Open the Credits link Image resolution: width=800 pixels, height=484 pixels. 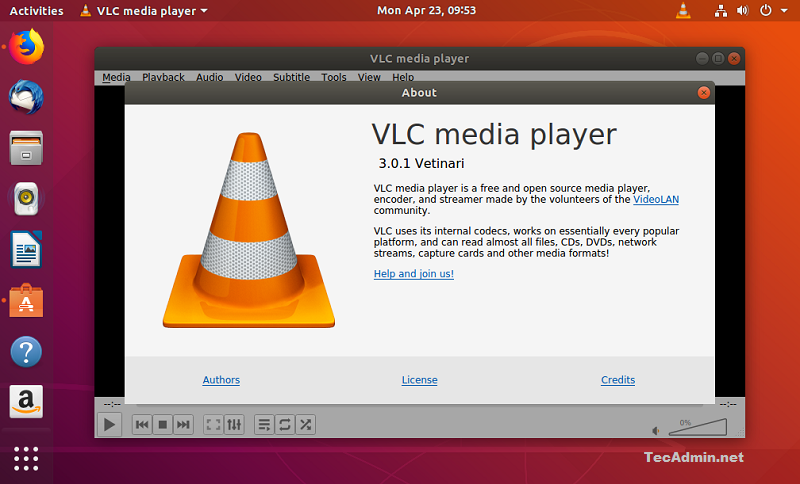(x=618, y=380)
